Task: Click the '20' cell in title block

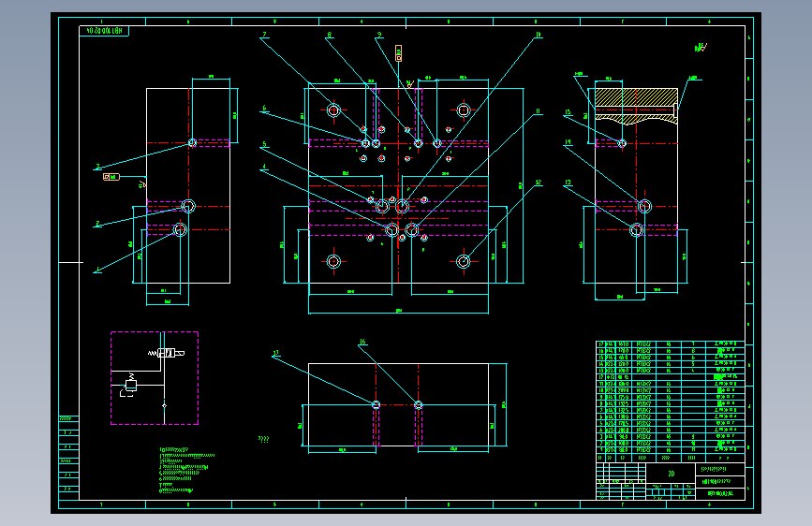Action: point(671,474)
